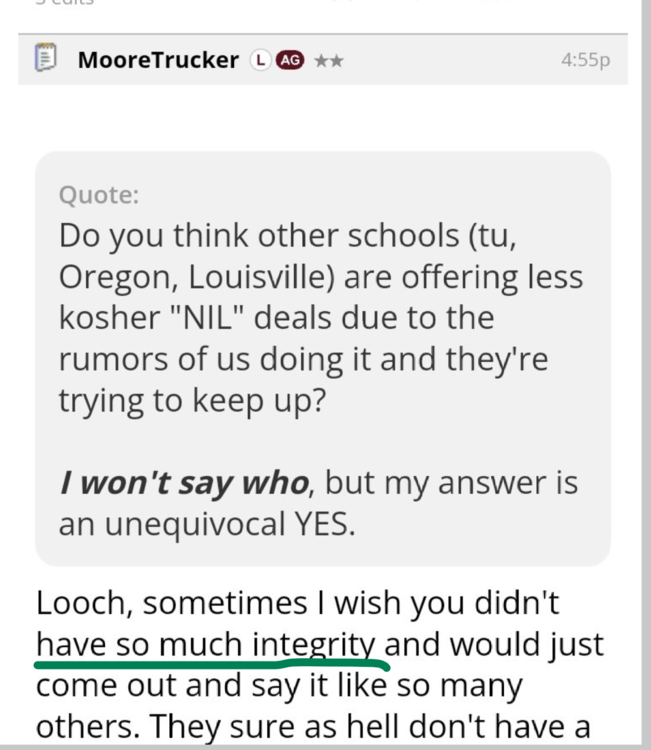Click the partially visible "edits" text at top
Viewport: 651px width, 750px height.
point(70,3)
